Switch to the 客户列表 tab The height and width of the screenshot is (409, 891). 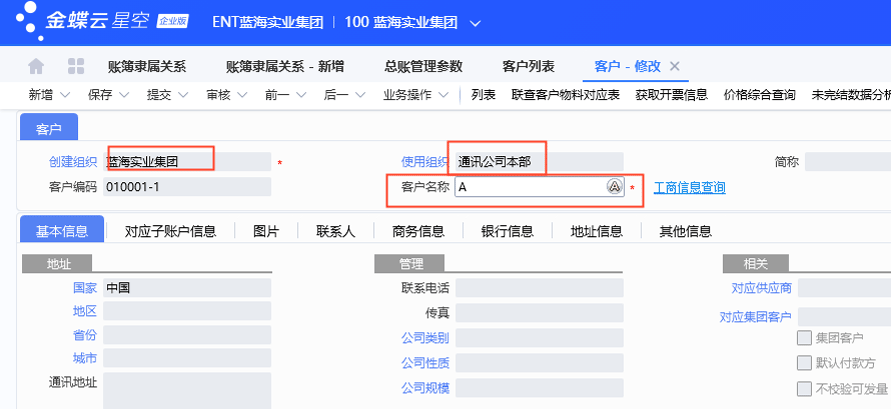(x=528, y=66)
